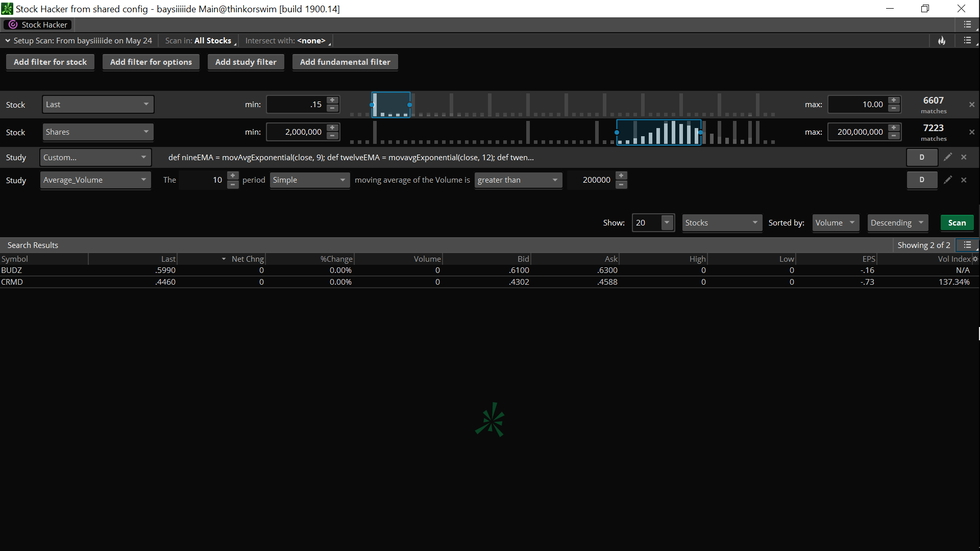This screenshot has width=980, height=551.
Task: Delete the Average_Volume study filter
Action: (x=964, y=180)
